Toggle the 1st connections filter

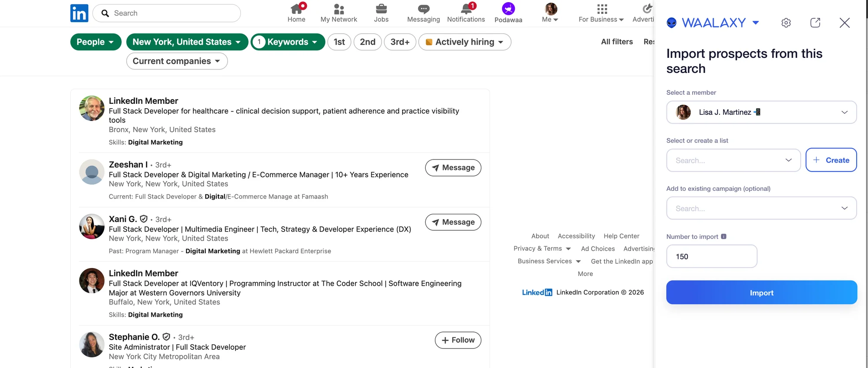(x=339, y=42)
